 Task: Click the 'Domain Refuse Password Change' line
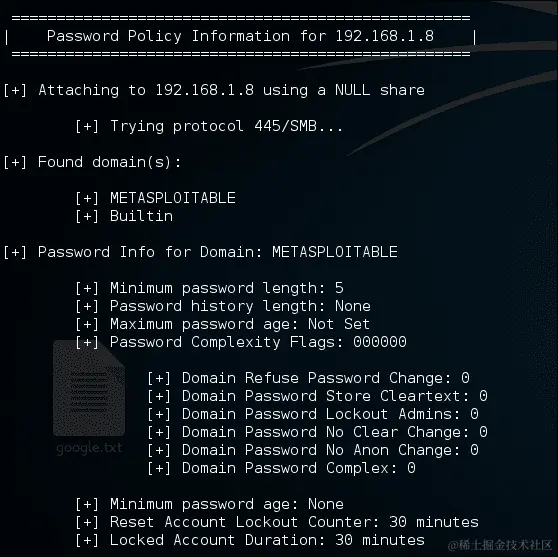309,378
